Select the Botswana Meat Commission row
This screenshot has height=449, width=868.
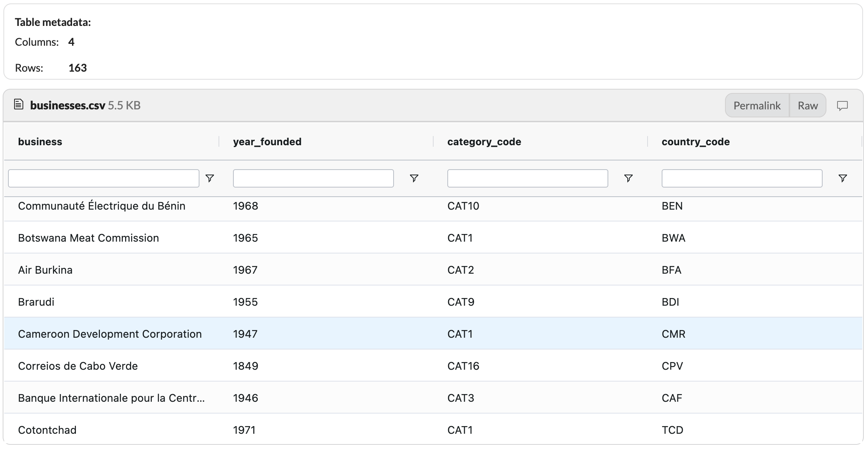(x=88, y=238)
